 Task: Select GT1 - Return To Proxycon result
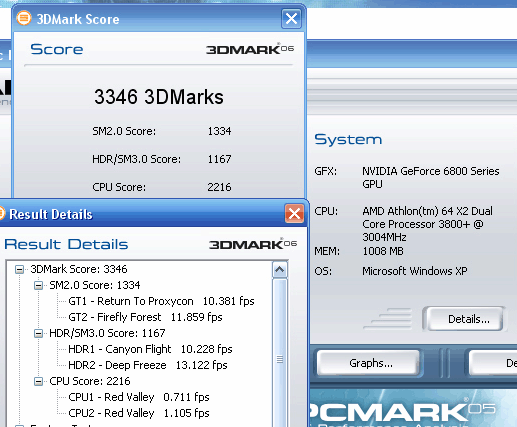pos(161,301)
